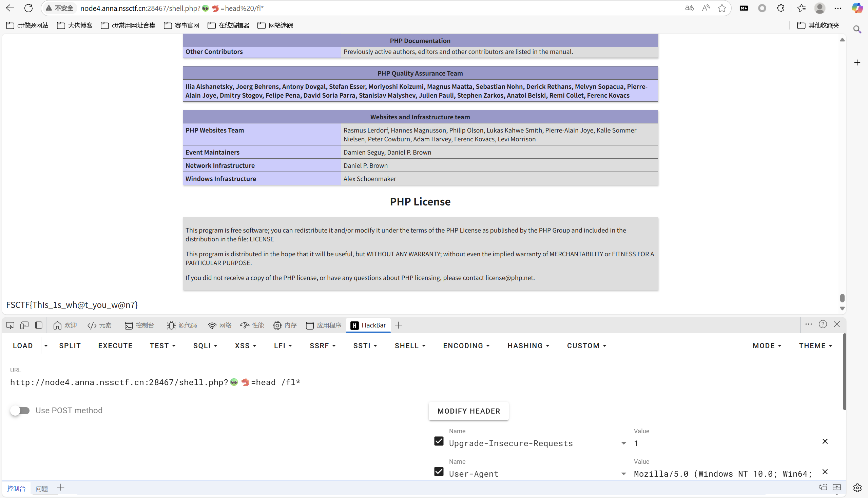Image resolution: width=868 pixels, height=498 pixels.
Task: Open DevTools more options ellipsis
Action: coord(808,324)
